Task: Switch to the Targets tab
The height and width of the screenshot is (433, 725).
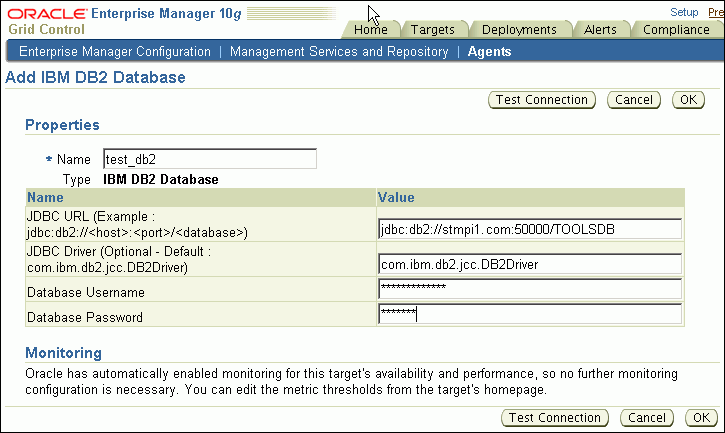Action: [433, 30]
